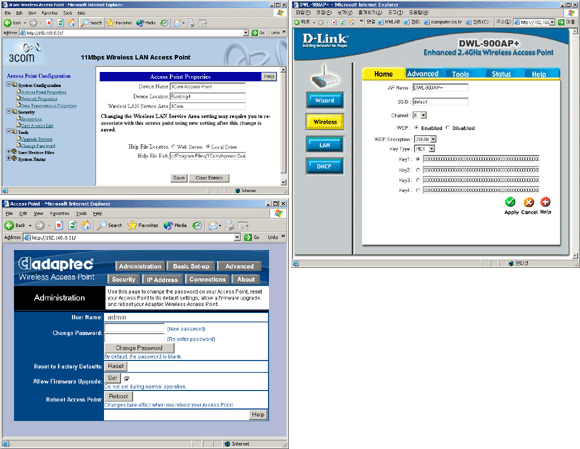The image size is (580, 449).
Task: Click Change Password button
Action: click(x=139, y=348)
